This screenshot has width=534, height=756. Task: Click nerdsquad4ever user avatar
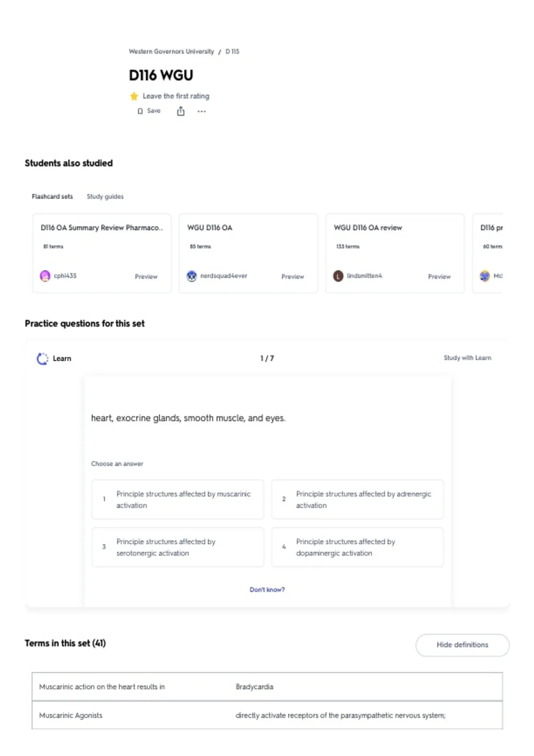click(x=191, y=276)
